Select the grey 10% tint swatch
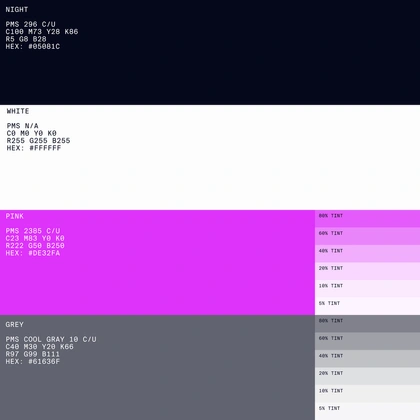The width and height of the screenshot is (420, 420). click(x=367, y=394)
